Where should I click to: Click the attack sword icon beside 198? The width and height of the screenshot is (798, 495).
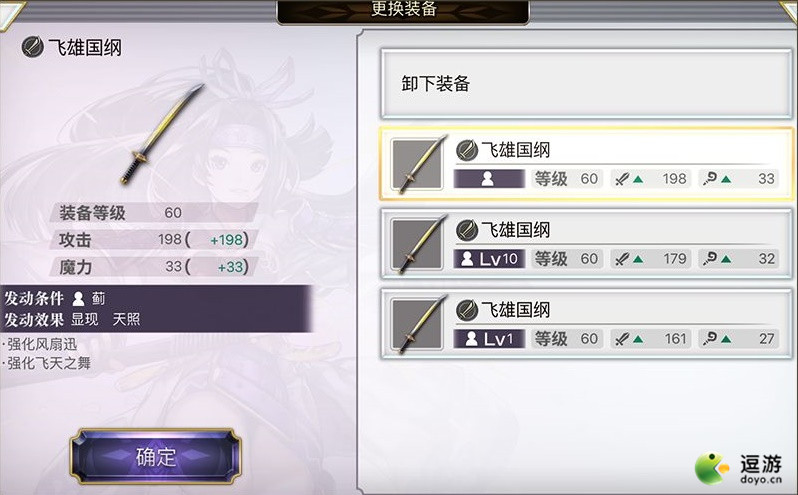(x=622, y=179)
